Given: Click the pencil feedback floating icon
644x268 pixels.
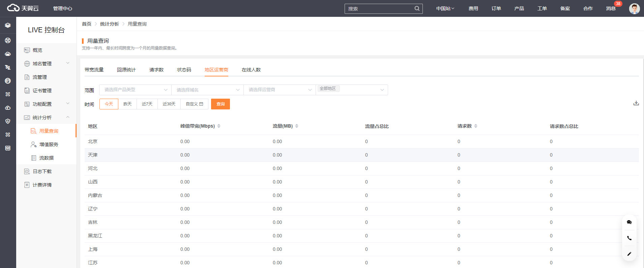Looking at the screenshot, I should click(x=629, y=254).
